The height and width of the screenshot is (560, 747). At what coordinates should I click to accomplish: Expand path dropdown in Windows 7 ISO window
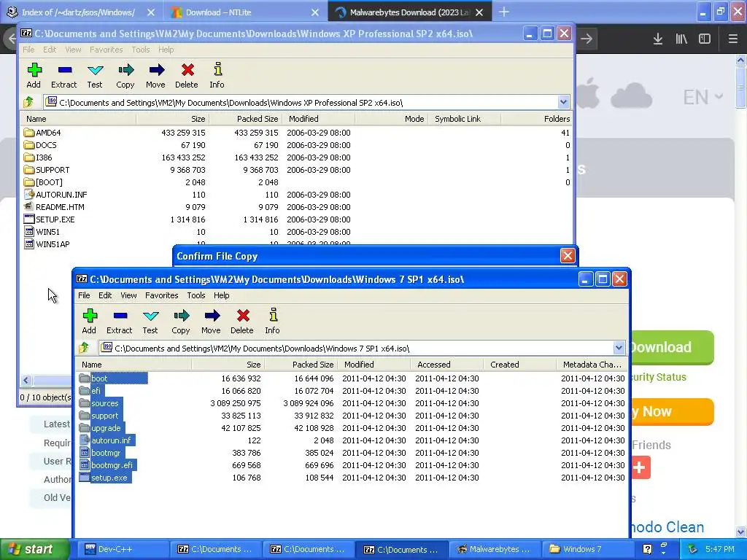pos(619,348)
